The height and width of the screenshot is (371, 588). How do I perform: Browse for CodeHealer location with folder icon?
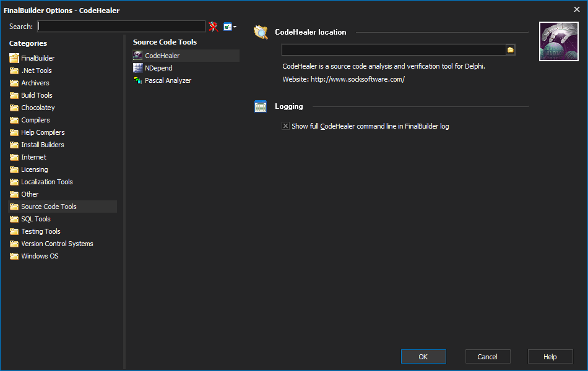[x=511, y=50]
